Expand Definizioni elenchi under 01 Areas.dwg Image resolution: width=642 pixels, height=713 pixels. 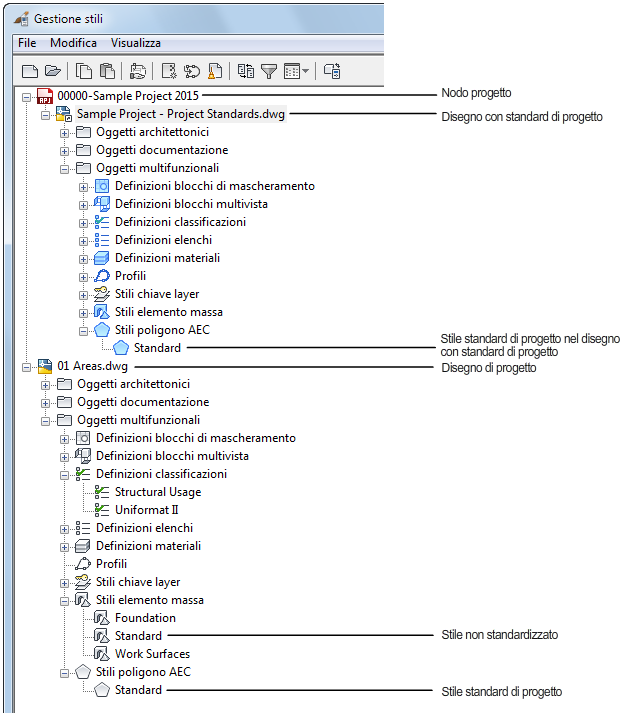point(65,529)
